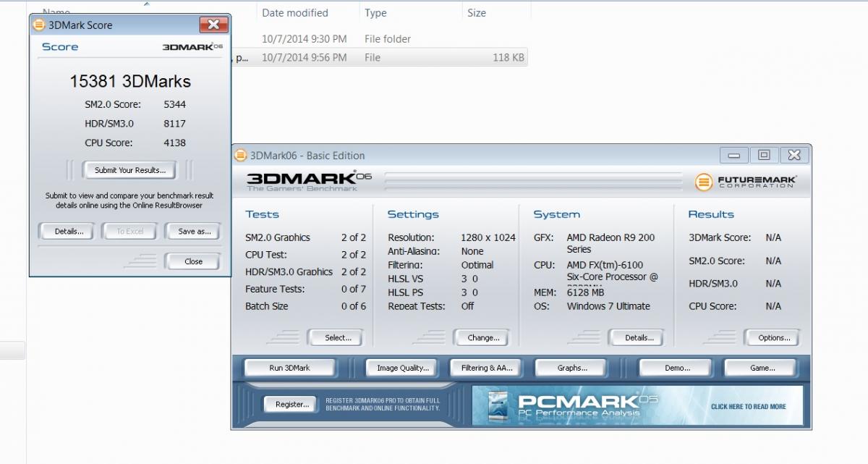Click the Tests section heading
Viewport: 868px width, 464px height.
262,214
